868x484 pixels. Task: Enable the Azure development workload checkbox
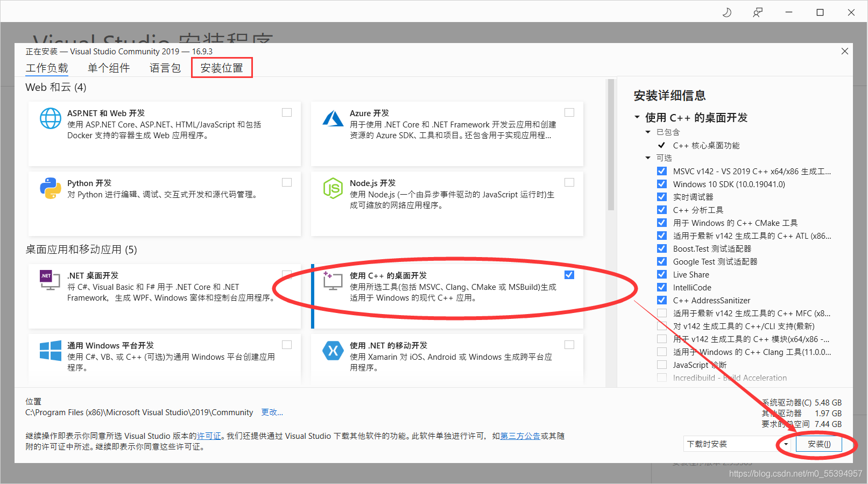coord(569,112)
